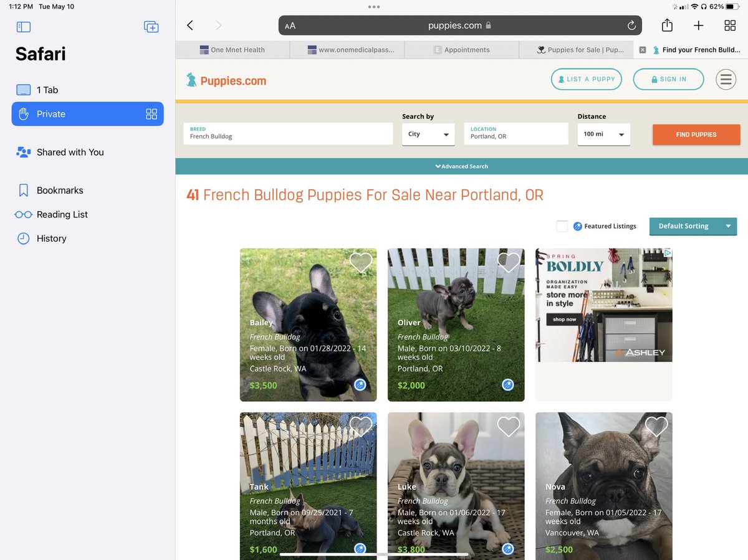Viewport: 748px width, 560px height.
Task: Close the Ashley ad with AdChoices icon
Action: pos(667,253)
